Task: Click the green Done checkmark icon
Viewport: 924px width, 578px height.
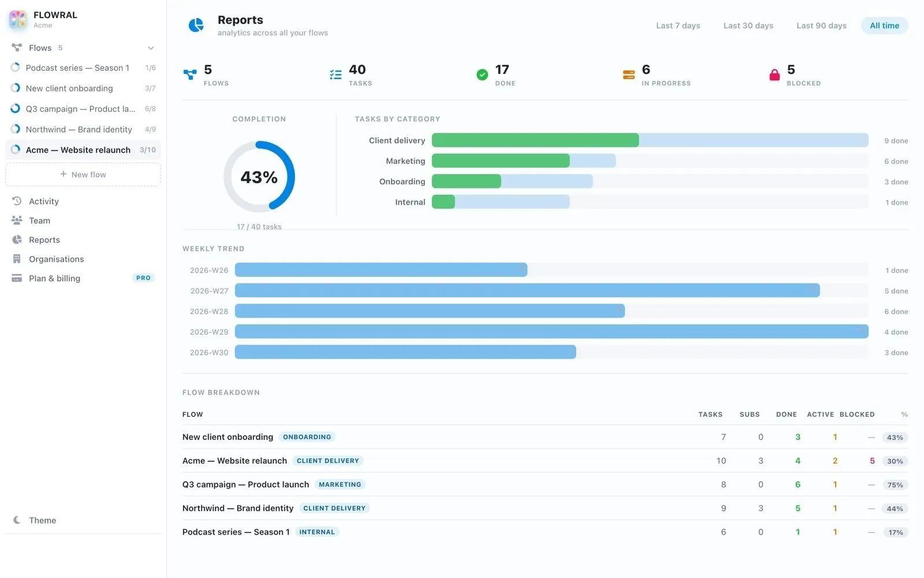Action: [x=482, y=75]
